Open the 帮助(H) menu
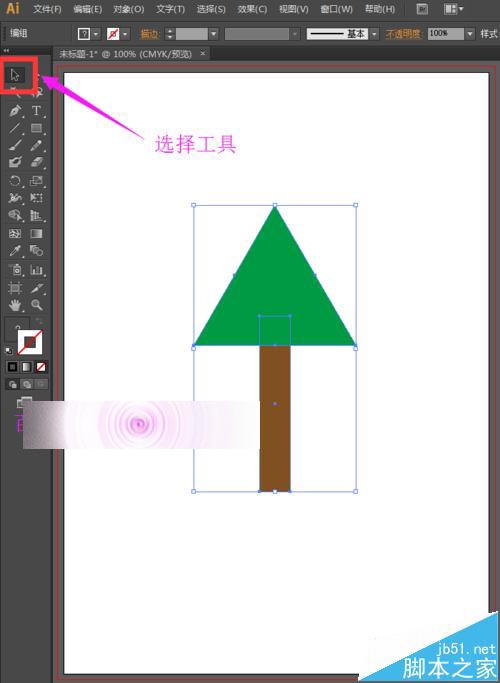The image size is (500, 683). coord(380,9)
